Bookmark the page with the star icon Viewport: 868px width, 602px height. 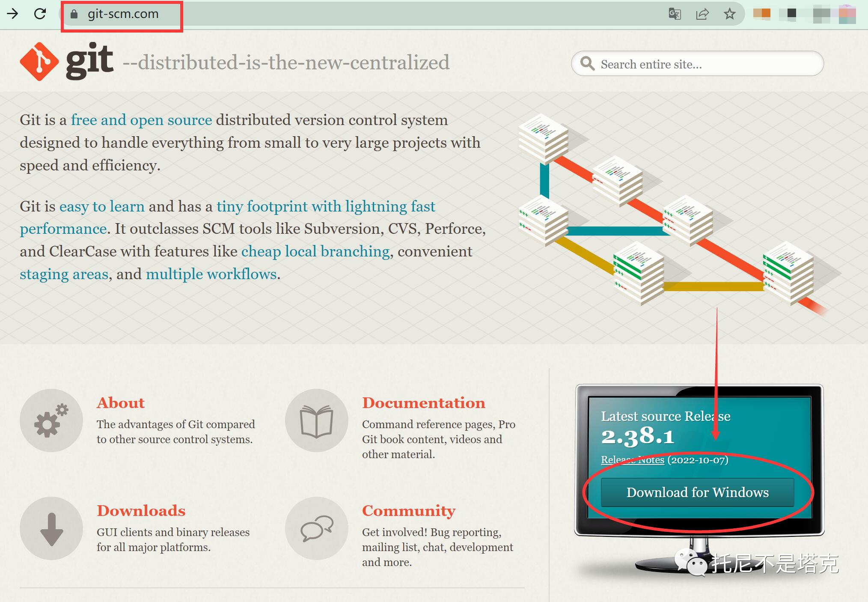click(730, 14)
